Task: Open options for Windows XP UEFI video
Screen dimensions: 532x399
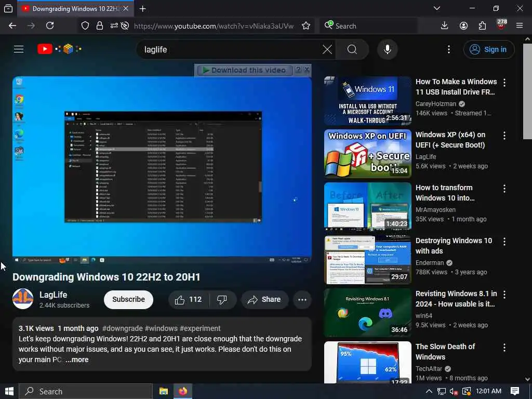Action: (504, 136)
